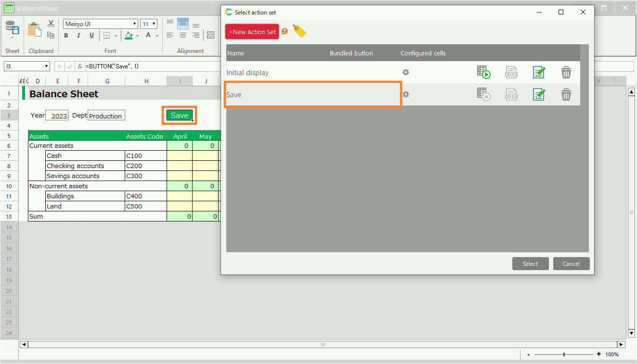Expand the font size dropdown
Screen dimensions: 637x364
(x=154, y=24)
